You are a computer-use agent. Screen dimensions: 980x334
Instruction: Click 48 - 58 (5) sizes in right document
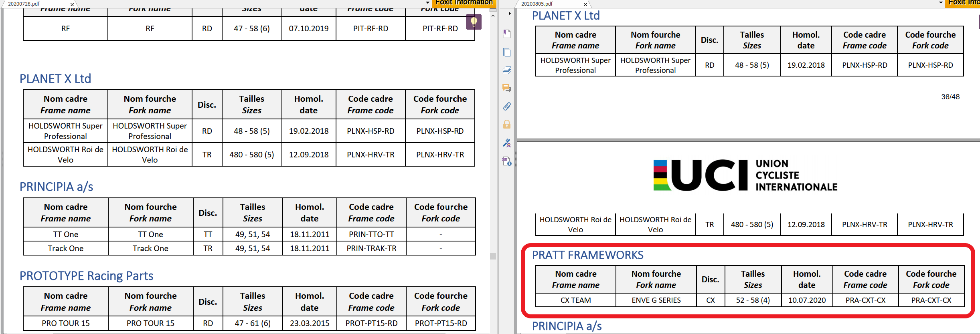(752, 65)
